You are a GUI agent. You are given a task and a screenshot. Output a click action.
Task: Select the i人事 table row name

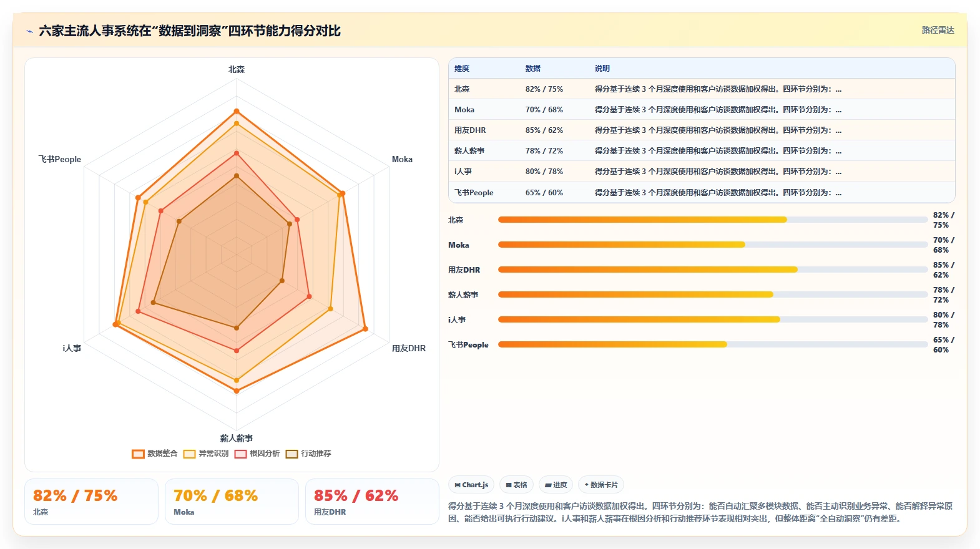point(463,172)
